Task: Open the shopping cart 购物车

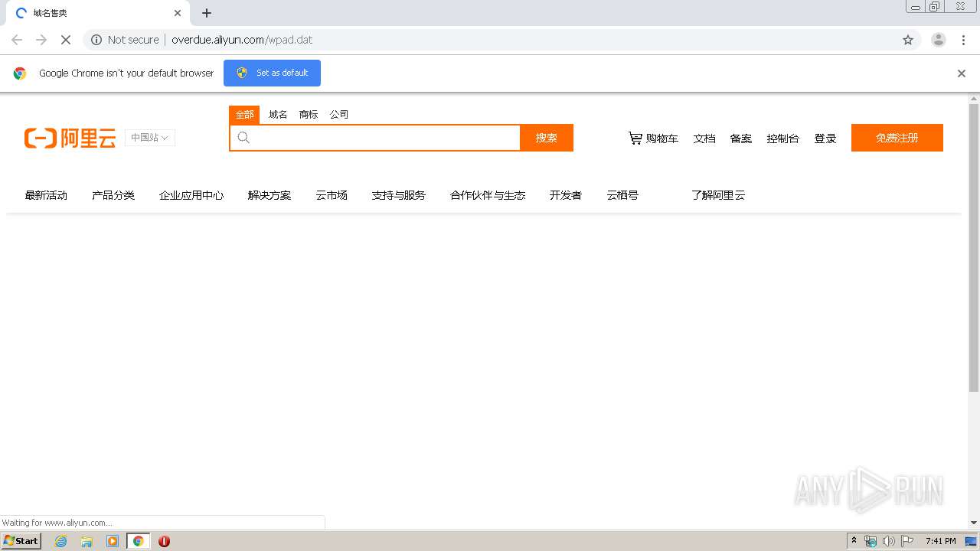Action: point(653,139)
